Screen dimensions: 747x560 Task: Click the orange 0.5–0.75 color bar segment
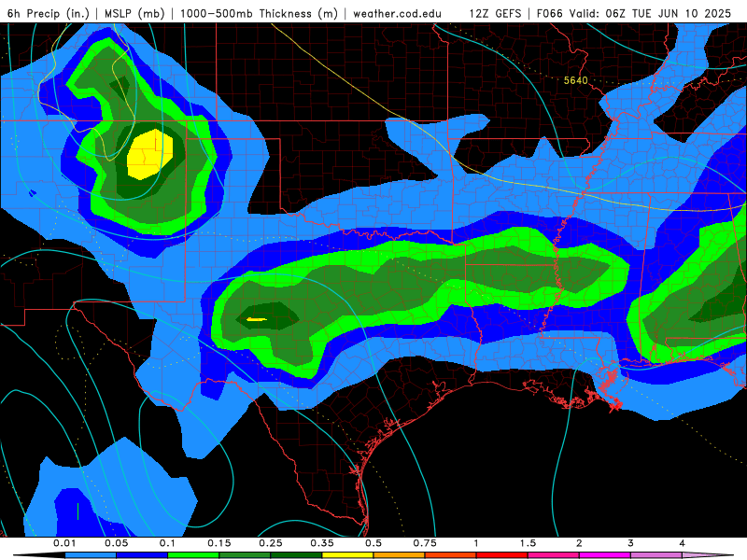(400, 555)
